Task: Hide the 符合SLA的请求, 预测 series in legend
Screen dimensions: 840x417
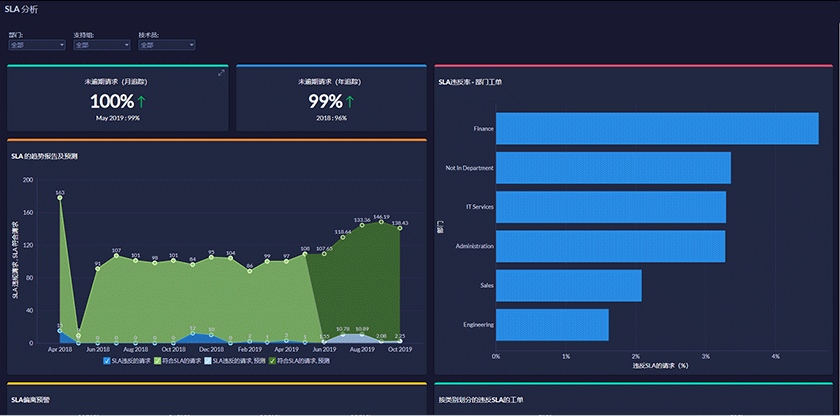Action: [x=269, y=360]
